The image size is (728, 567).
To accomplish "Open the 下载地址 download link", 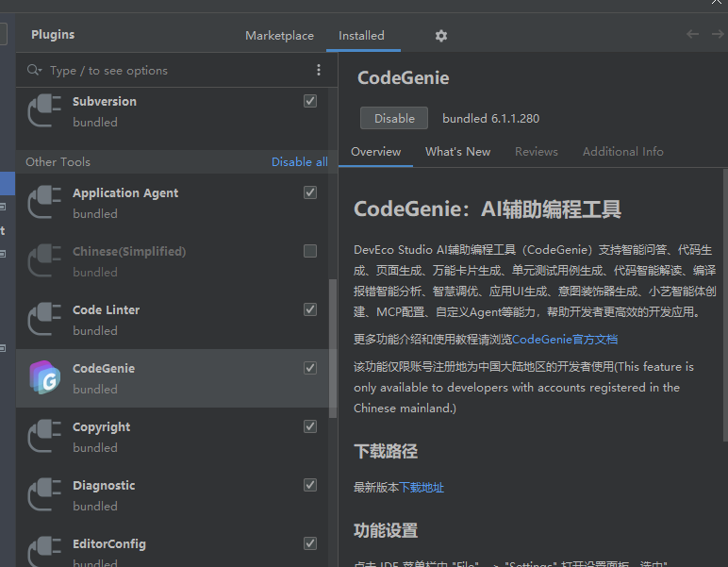I will 422,488.
